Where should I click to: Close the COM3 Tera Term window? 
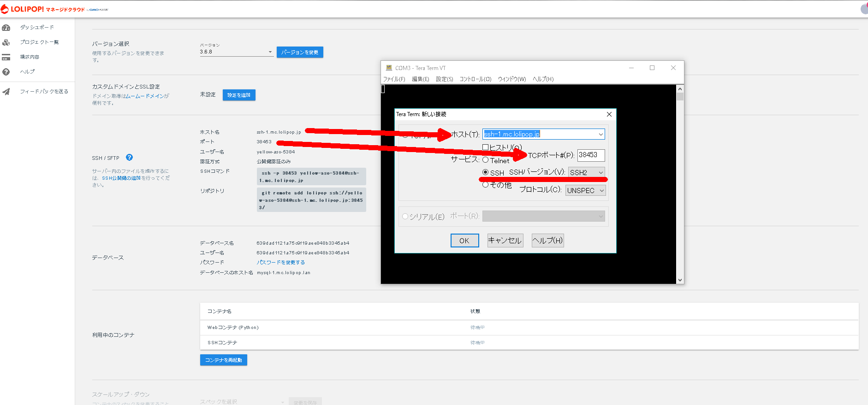pos(673,68)
